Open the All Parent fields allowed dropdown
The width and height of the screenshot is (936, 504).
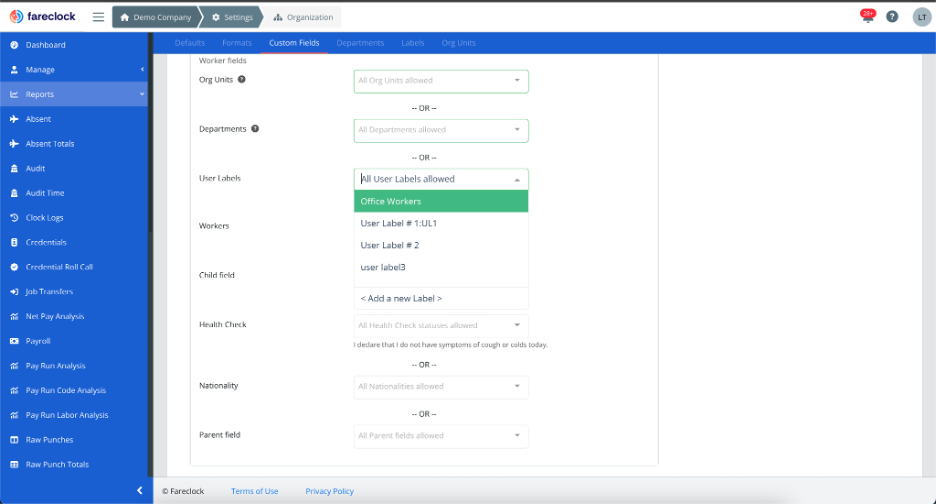pyautogui.click(x=441, y=436)
